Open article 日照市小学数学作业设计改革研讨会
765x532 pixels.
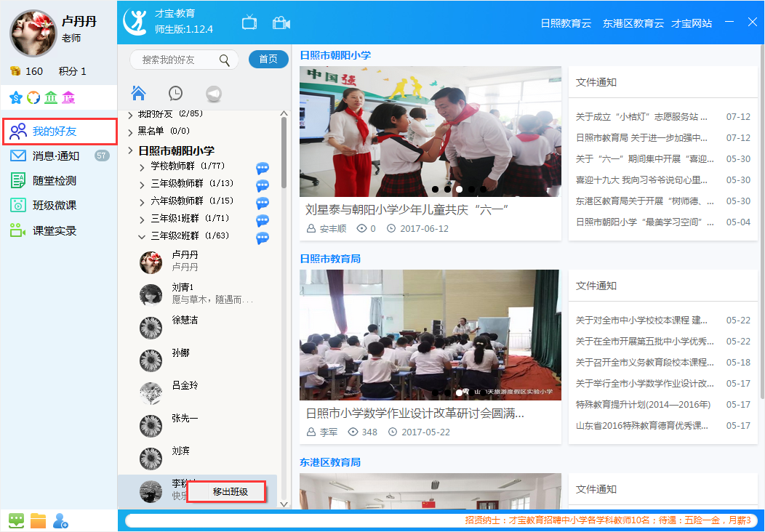click(414, 413)
